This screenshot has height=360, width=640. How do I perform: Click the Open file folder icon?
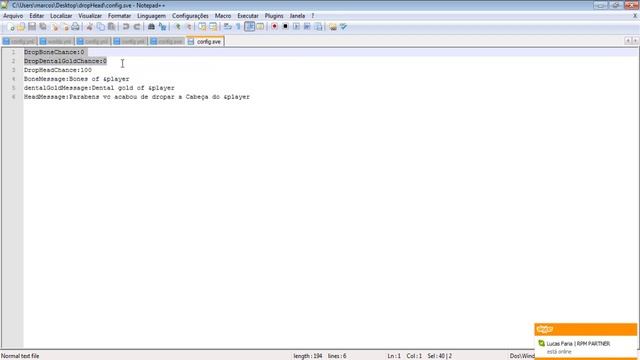21,27
